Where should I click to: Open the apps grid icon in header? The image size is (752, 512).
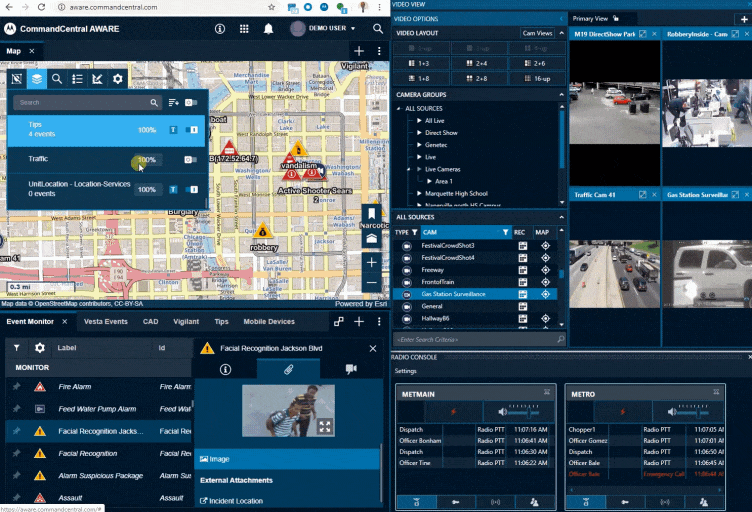[243, 28]
